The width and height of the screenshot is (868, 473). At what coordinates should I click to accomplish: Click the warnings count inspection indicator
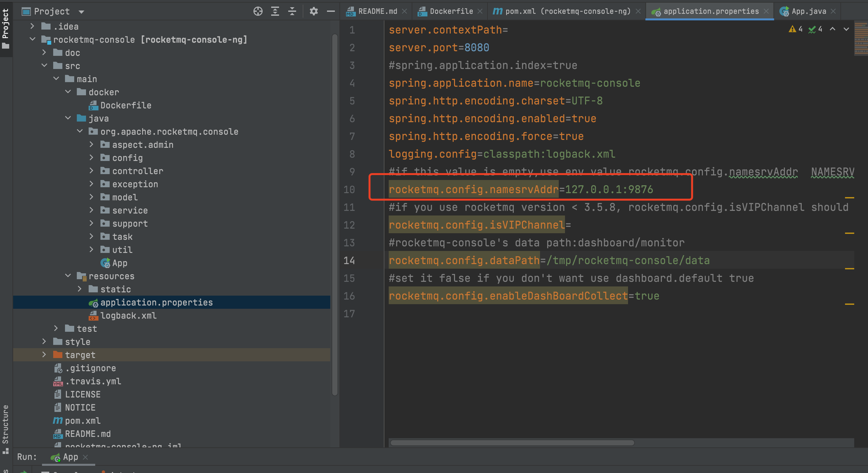point(795,29)
